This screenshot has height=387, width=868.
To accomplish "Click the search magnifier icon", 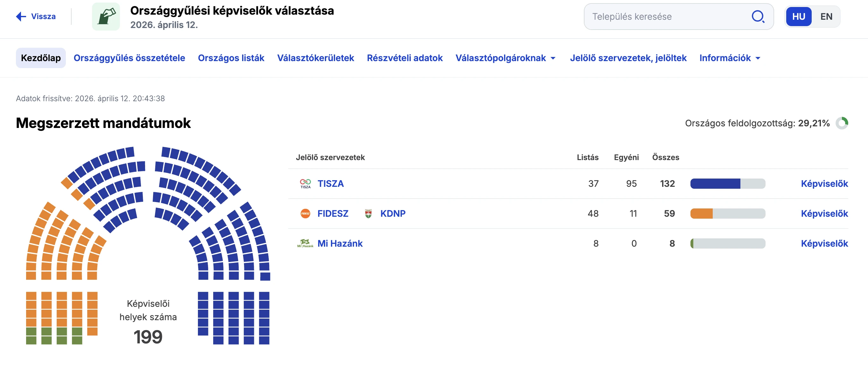I will (758, 17).
